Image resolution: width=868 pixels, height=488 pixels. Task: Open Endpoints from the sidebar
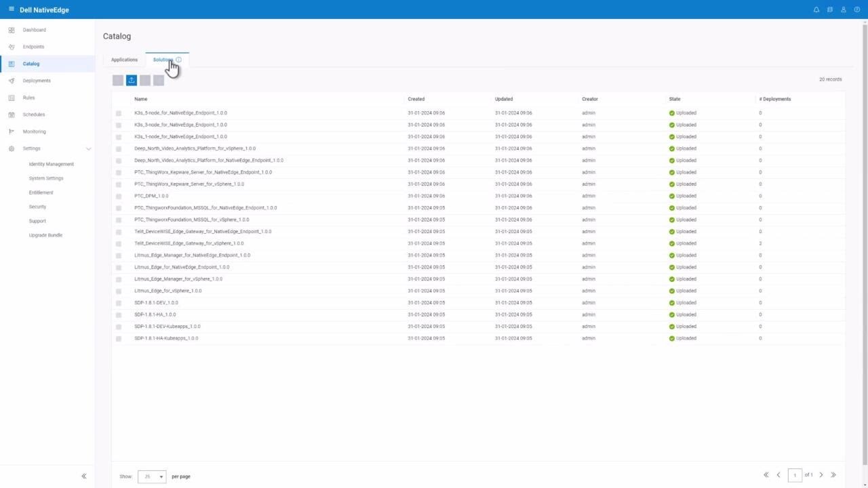pyautogui.click(x=33, y=47)
